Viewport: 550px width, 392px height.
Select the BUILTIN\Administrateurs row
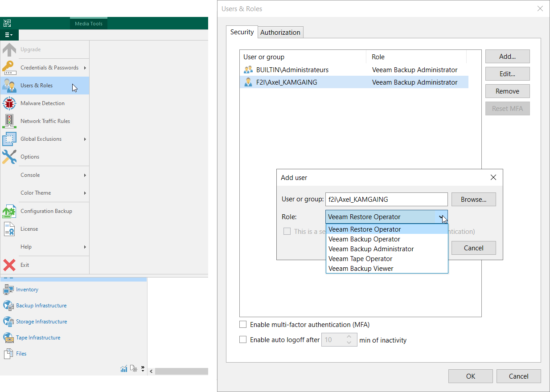tap(354, 70)
